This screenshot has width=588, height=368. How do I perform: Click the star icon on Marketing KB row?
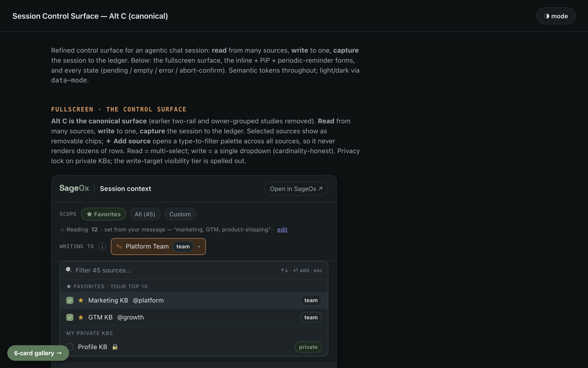click(81, 300)
